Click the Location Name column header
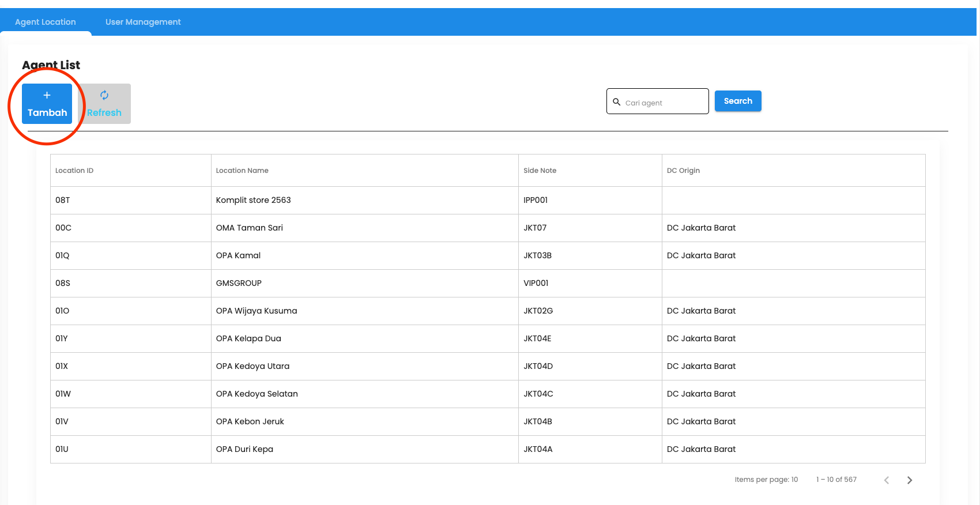This screenshot has width=980, height=505. [x=242, y=171]
